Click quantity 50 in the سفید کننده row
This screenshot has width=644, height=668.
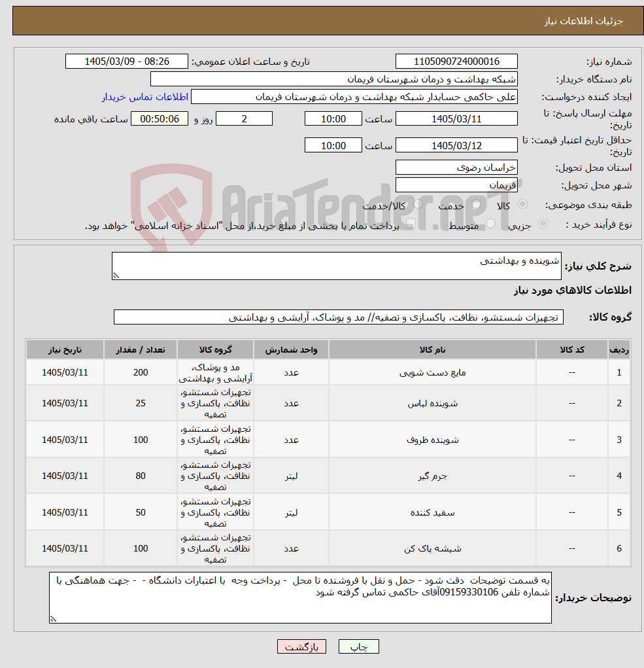click(x=141, y=512)
